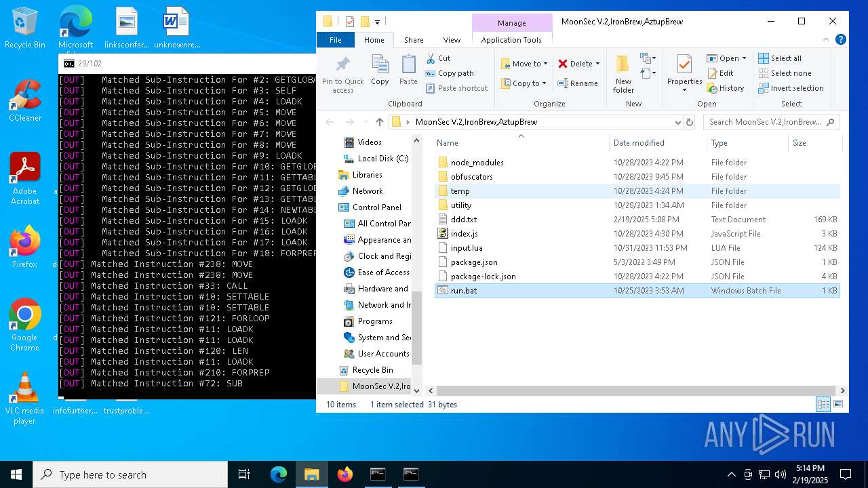868x488 pixels.
Task: Click Paste shortcut in ribbon
Action: point(456,88)
